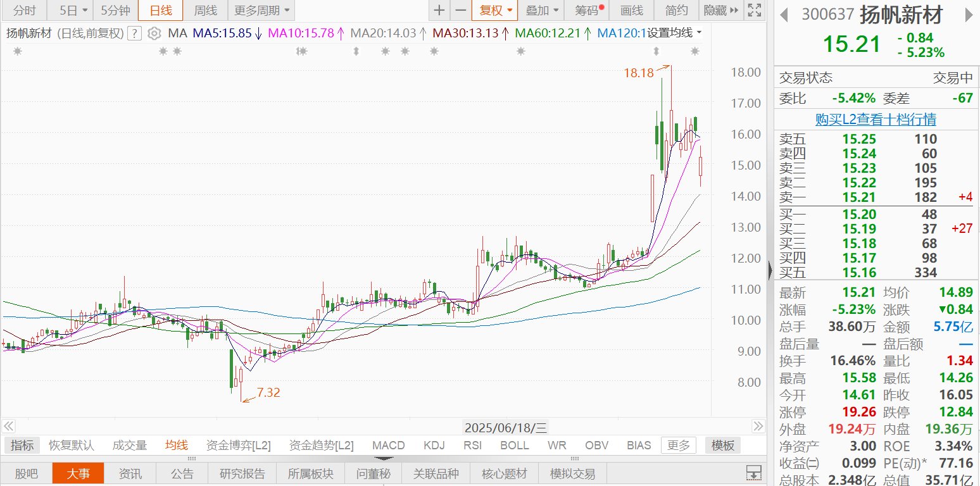The image size is (980, 486).
Task: Click 恢复默认 restore default
Action: pos(72,445)
